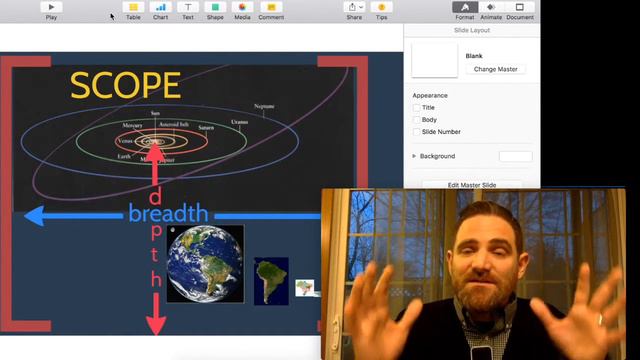Open the Chart insert tool
This screenshot has width=640, height=360.
coord(160,7)
